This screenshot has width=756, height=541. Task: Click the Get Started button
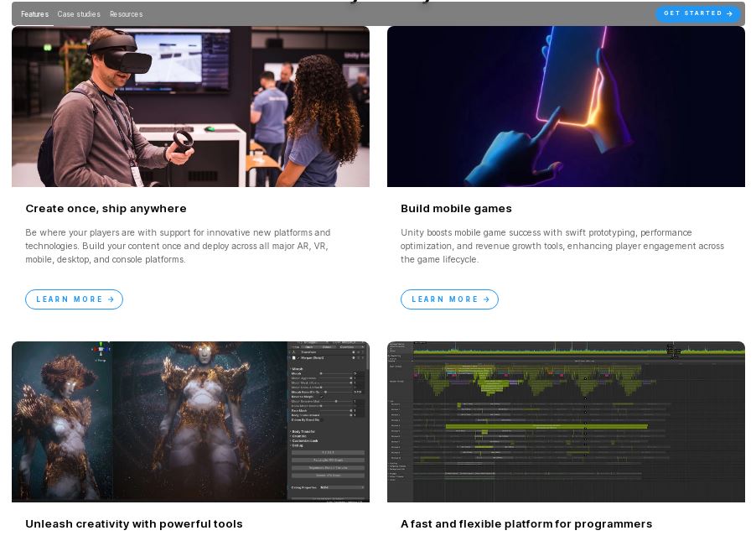click(698, 13)
